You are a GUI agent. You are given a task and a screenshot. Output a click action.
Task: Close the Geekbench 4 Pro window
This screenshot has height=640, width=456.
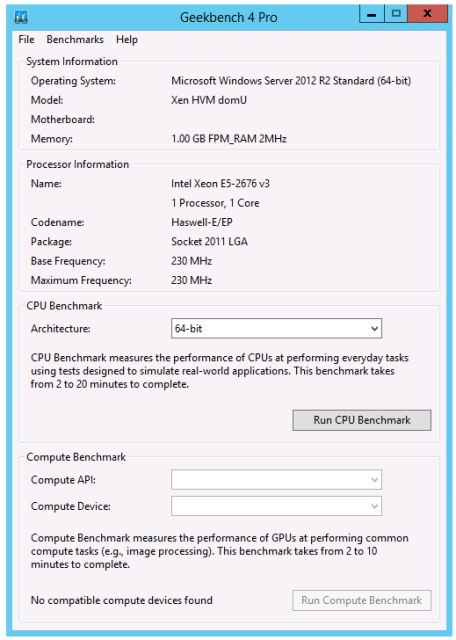point(427,14)
